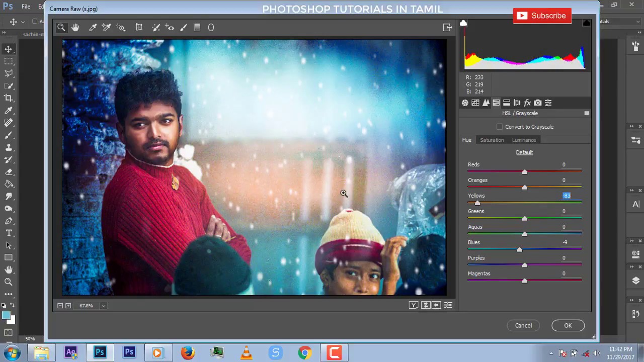
Task: Open the Split Toning panel icon
Action: pyautogui.click(x=507, y=103)
